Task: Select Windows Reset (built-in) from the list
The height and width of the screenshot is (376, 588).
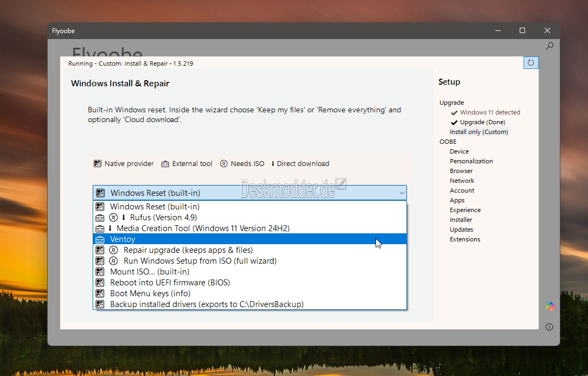Action: (x=250, y=207)
